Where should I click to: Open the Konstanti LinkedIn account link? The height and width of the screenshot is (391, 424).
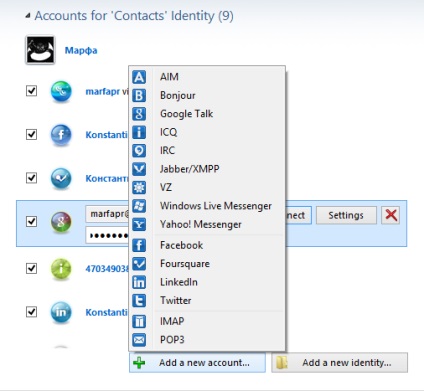point(107,312)
